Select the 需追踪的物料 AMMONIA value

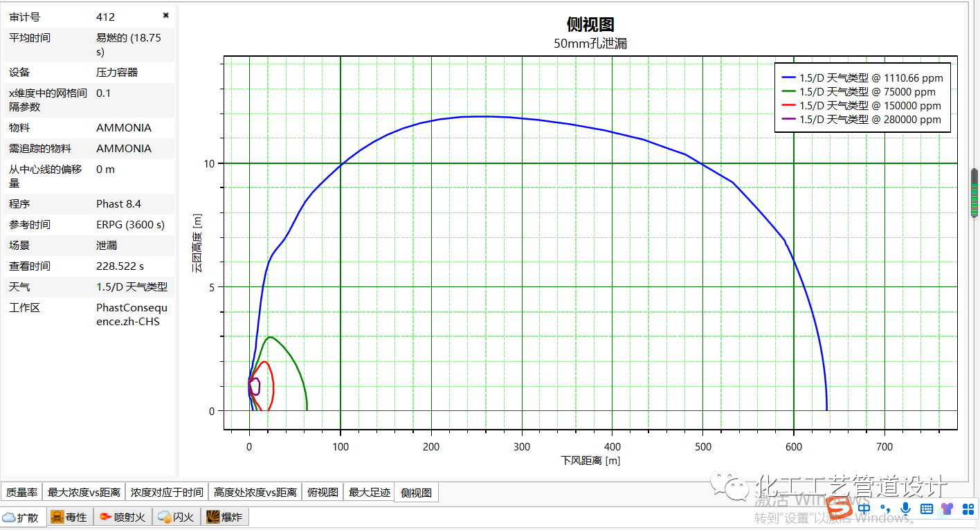click(x=124, y=149)
